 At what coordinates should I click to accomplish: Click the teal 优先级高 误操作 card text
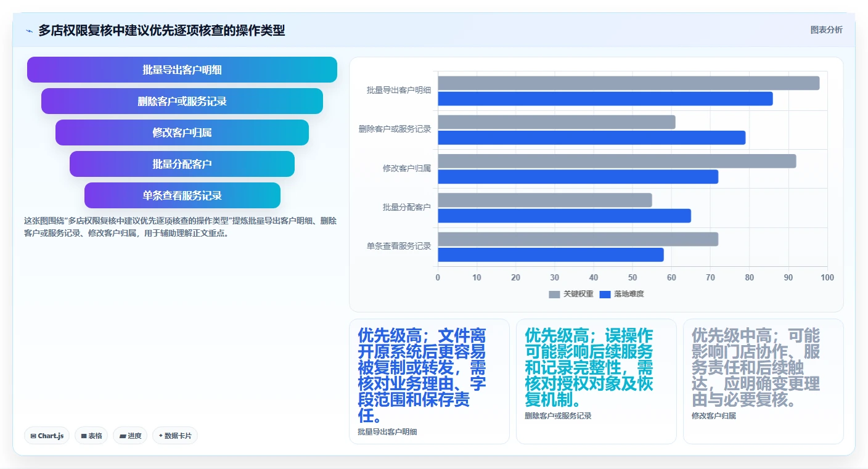[589, 367]
